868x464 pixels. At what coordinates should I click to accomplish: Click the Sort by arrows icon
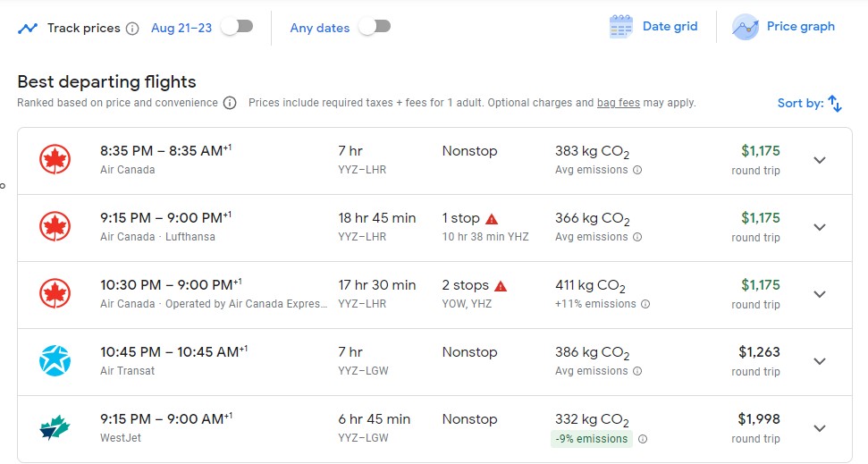coord(835,103)
